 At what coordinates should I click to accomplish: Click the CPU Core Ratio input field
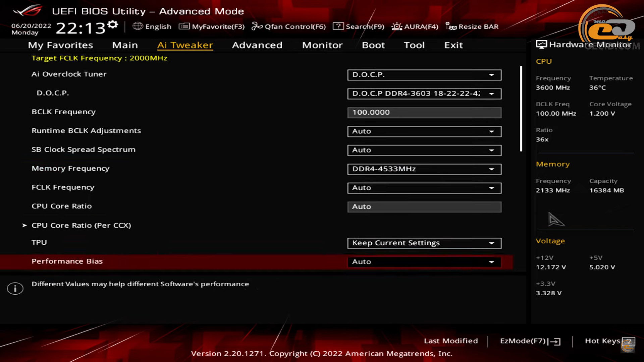[424, 207]
